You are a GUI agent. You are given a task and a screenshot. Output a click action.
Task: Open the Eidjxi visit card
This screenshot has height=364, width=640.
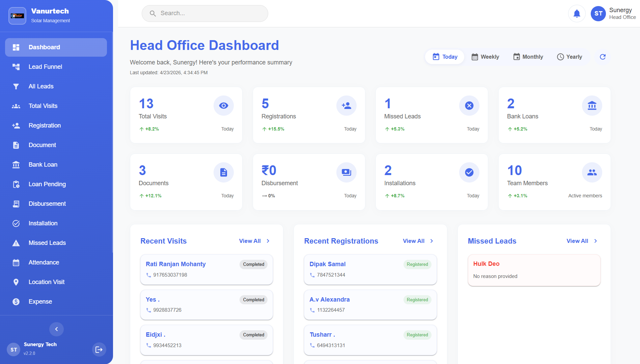click(x=206, y=340)
